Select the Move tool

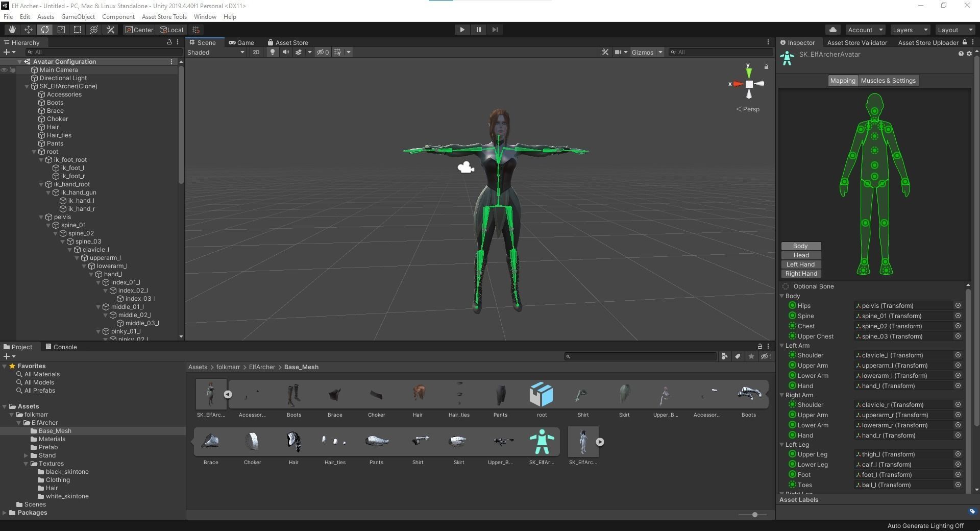click(28, 30)
